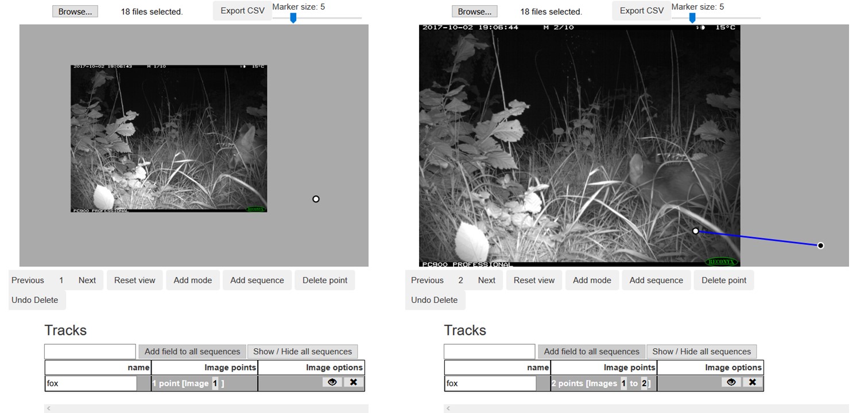Toggle fox track eye icon in left table
868x413 pixels.
click(x=332, y=382)
